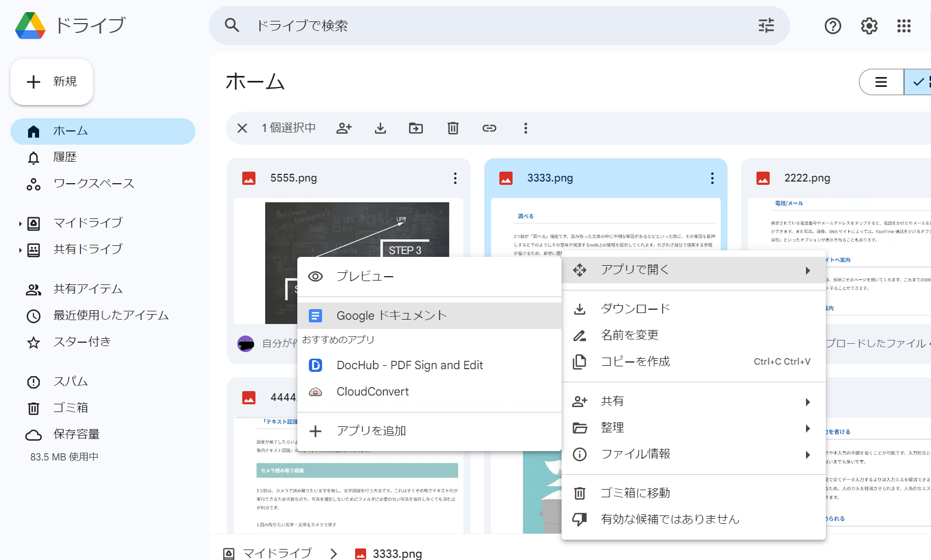This screenshot has height=560, width=931.
Task: Open with Google ドキュメント
Action: (429, 316)
